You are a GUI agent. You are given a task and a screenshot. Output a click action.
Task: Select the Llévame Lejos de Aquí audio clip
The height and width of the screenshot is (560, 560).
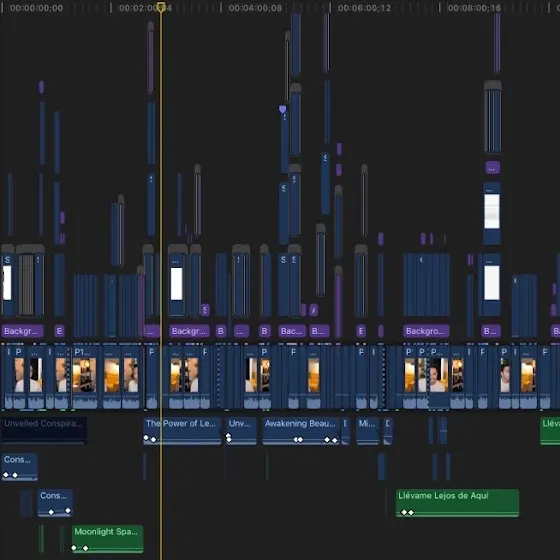click(x=457, y=503)
